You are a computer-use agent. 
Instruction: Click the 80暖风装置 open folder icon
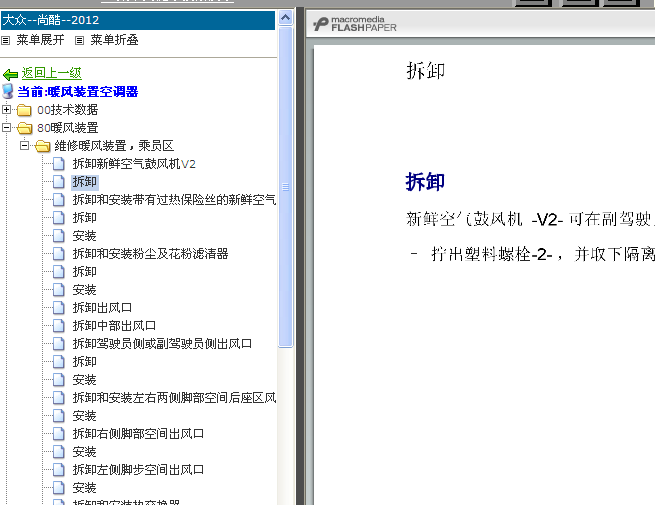pos(25,128)
